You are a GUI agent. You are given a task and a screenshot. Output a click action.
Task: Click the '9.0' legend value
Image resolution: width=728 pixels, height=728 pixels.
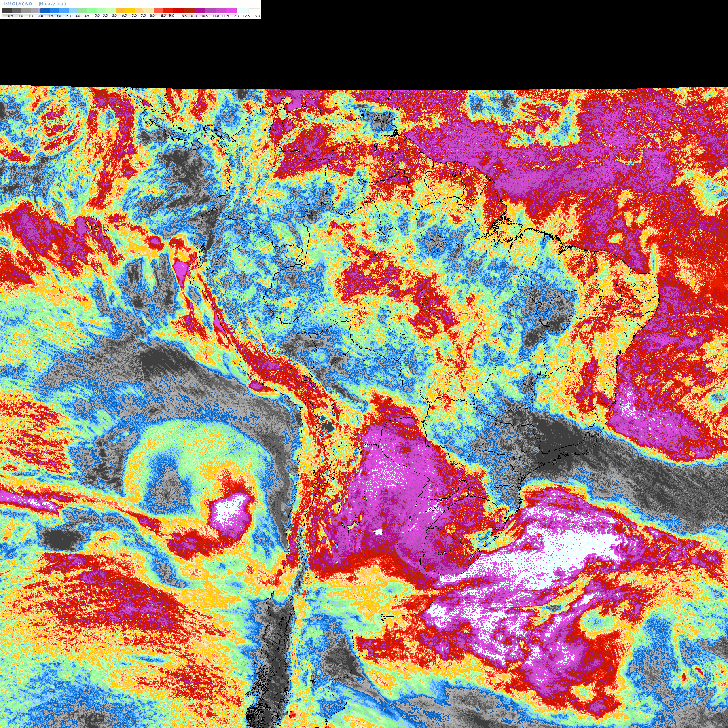pos(171,15)
